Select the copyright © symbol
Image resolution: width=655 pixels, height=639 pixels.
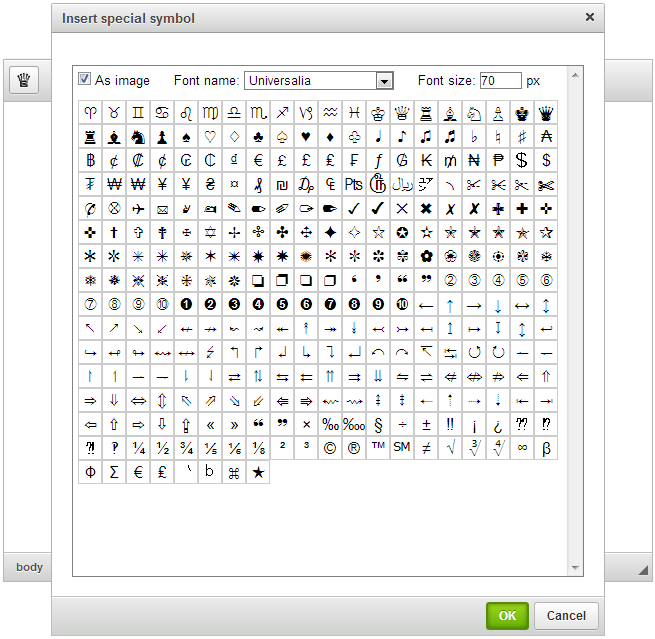330,448
